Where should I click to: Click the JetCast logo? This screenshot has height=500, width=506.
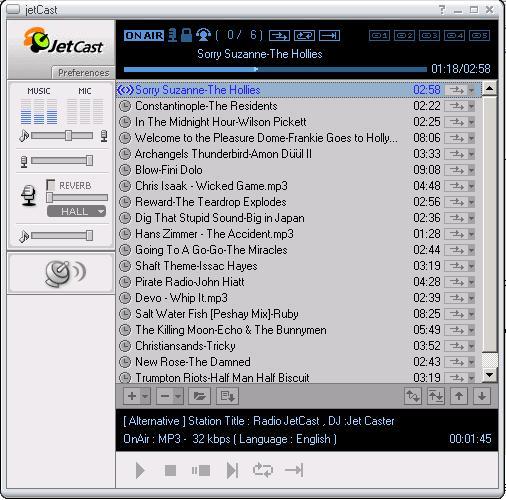63,41
